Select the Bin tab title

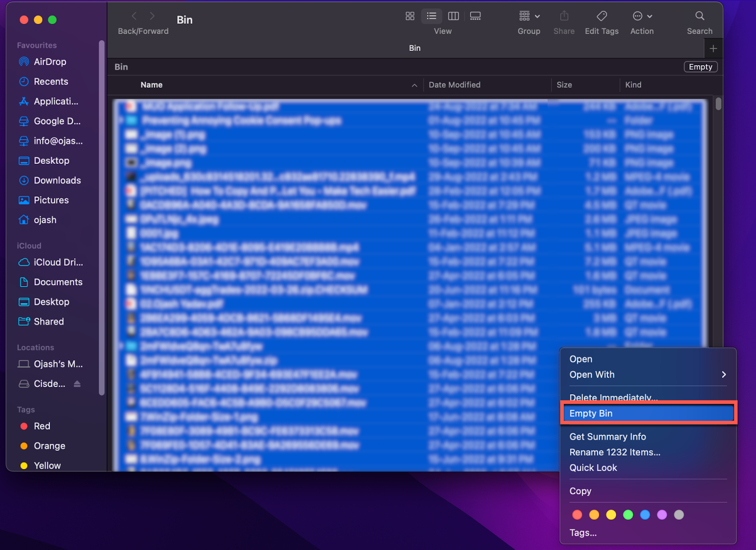[x=415, y=48]
